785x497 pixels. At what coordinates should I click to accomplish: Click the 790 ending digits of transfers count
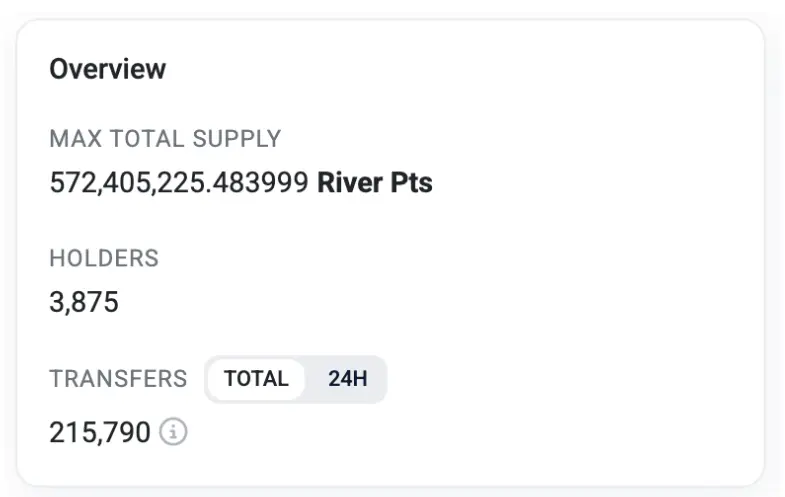129,432
